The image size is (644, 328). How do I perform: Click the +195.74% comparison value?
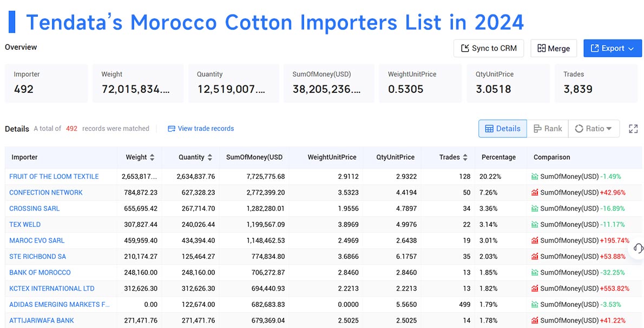tap(614, 240)
